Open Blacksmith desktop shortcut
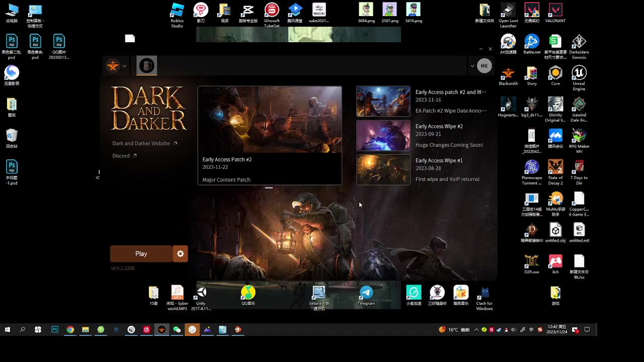 (x=508, y=76)
